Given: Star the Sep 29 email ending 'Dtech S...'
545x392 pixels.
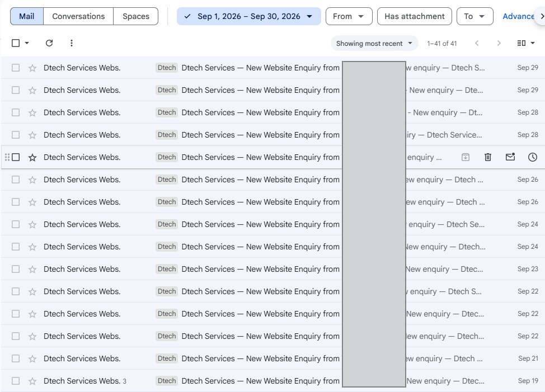Looking at the screenshot, I should coord(32,68).
